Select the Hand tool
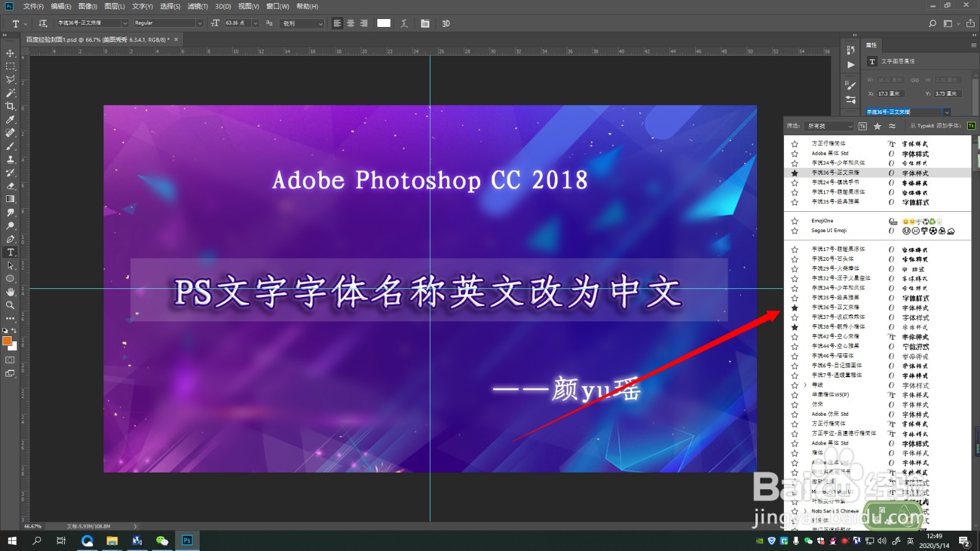This screenshot has height=551, width=980. tap(10, 292)
